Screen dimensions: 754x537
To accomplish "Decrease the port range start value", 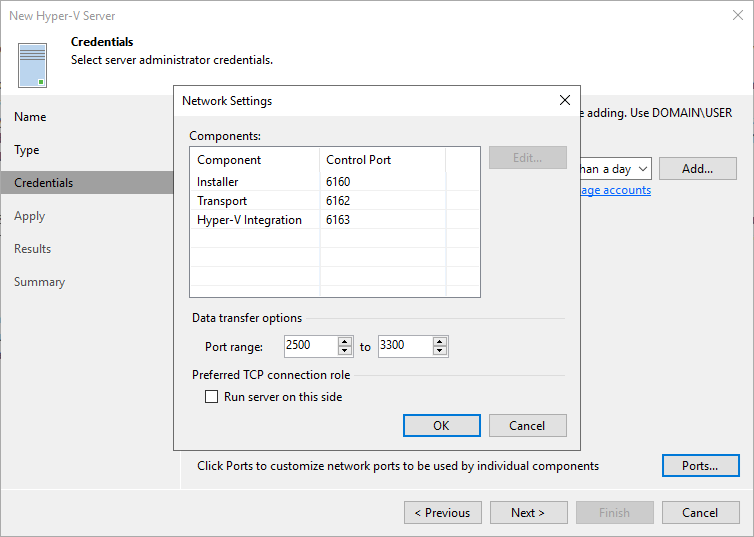I will [345, 350].
